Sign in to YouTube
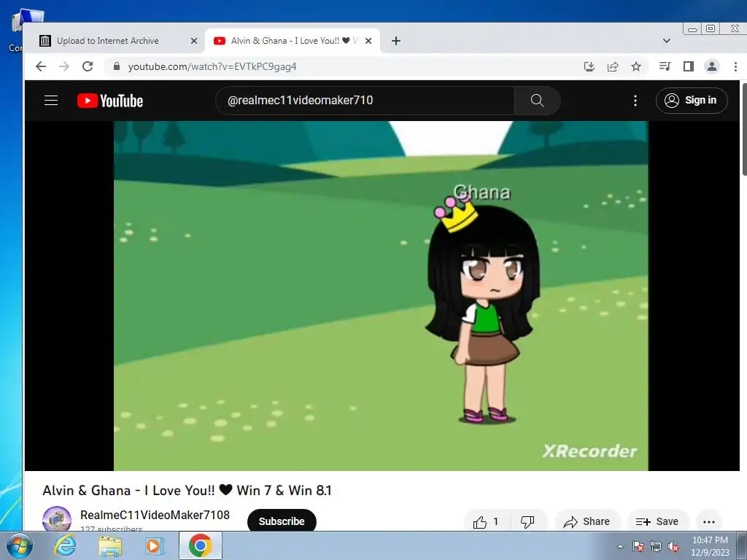Screen dimensions: 747x560 692,101
